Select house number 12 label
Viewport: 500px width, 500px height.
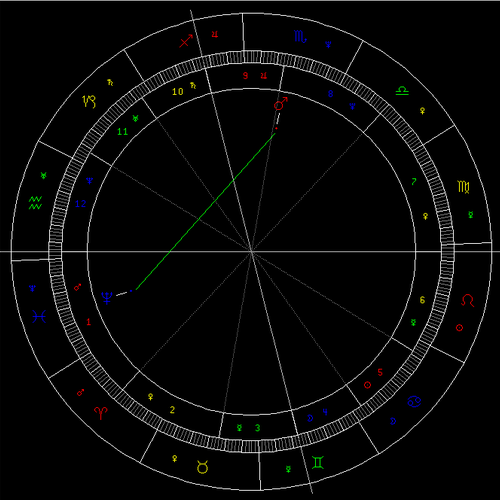coord(81,204)
